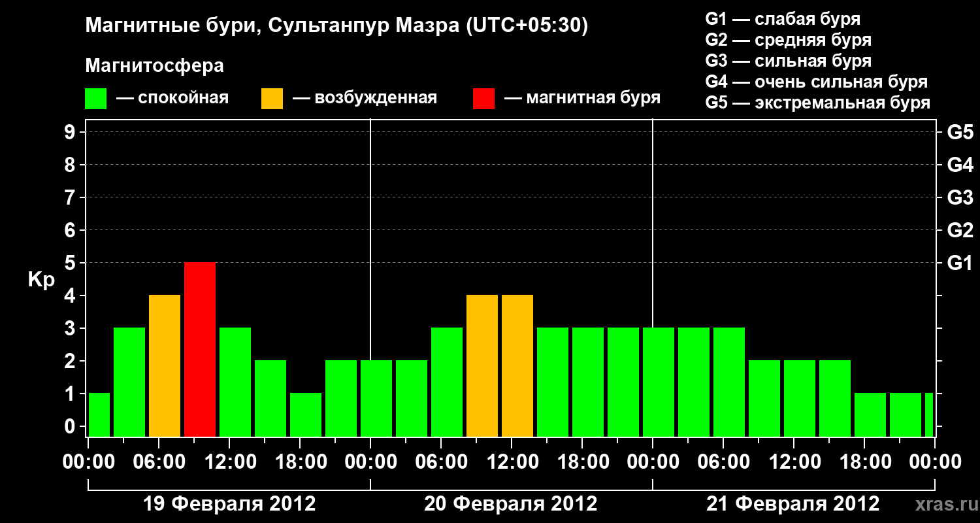Click the '06:00' time label under 19 February

point(159,462)
